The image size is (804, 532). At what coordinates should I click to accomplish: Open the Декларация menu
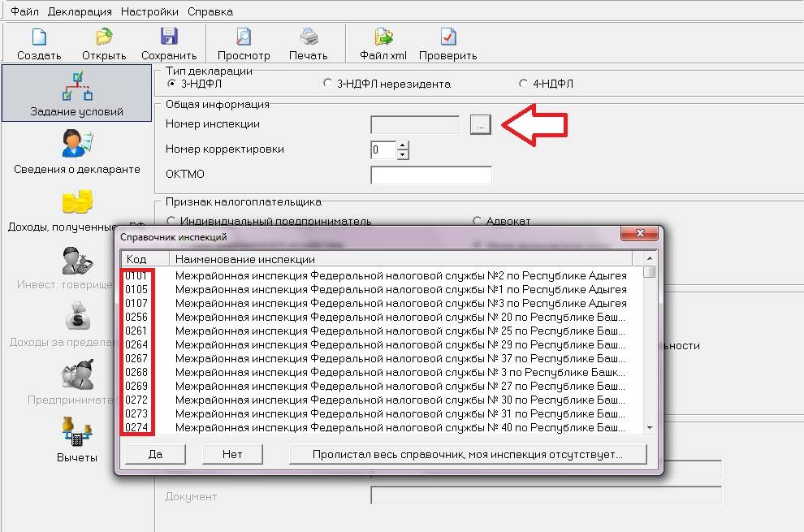tap(80, 11)
